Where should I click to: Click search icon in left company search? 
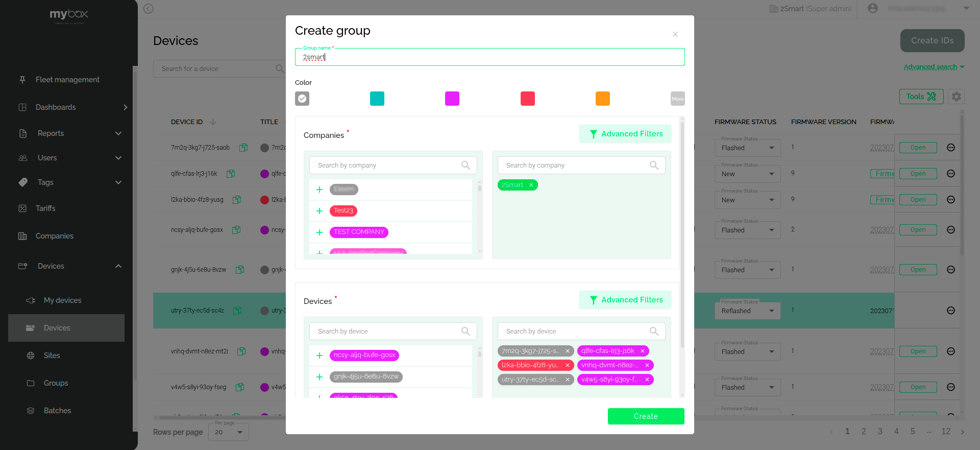click(465, 165)
